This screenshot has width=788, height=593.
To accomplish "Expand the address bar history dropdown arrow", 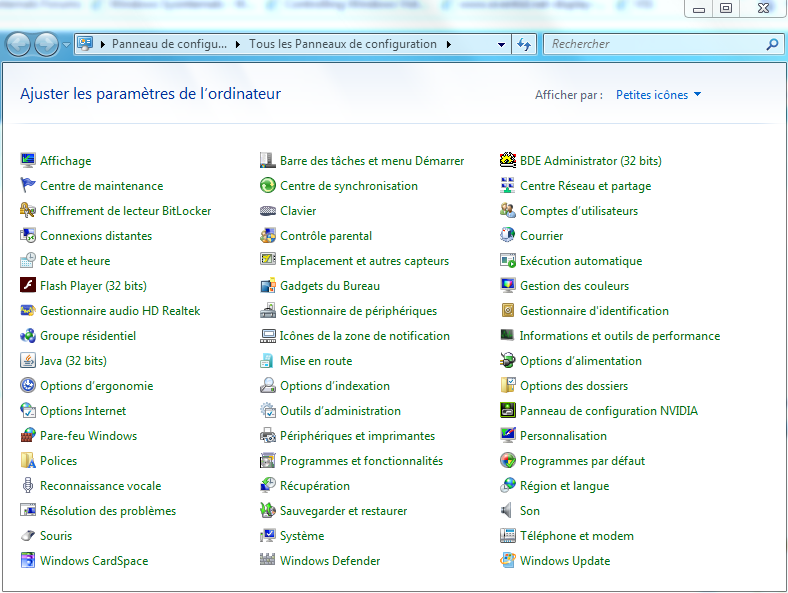I will click(x=502, y=44).
